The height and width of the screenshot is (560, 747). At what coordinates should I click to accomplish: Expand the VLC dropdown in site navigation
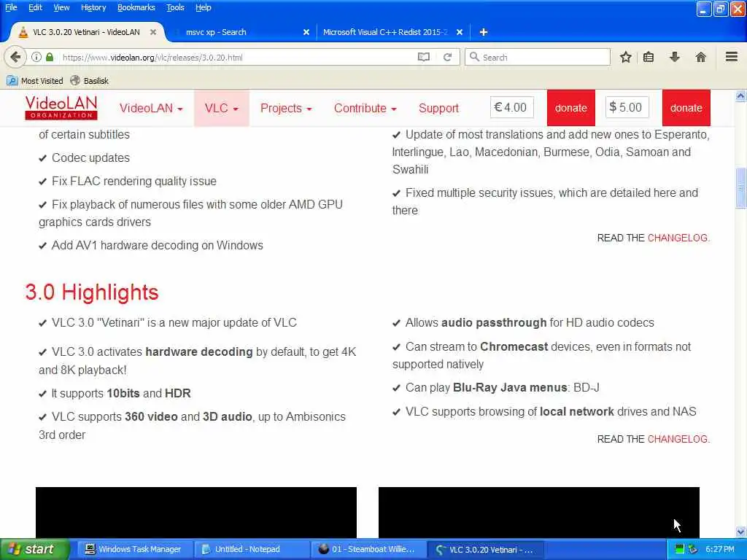pyautogui.click(x=221, y=108)
